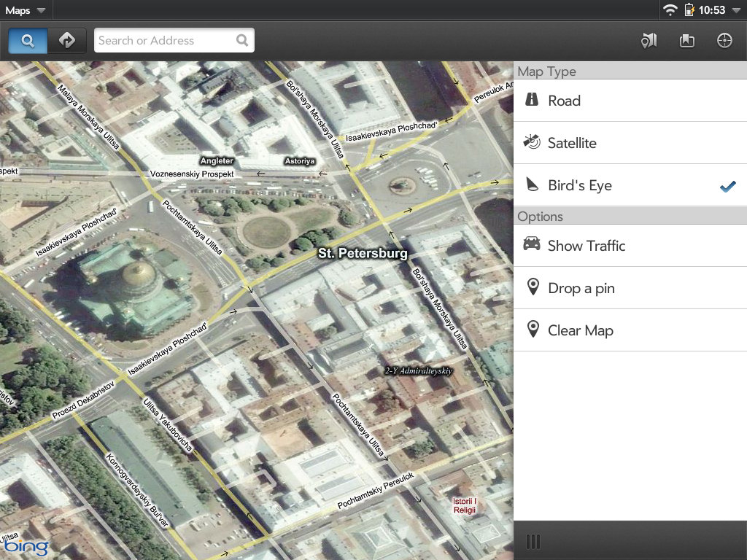
Task: Choose Drop a pin option
Action: click(630, 288)
